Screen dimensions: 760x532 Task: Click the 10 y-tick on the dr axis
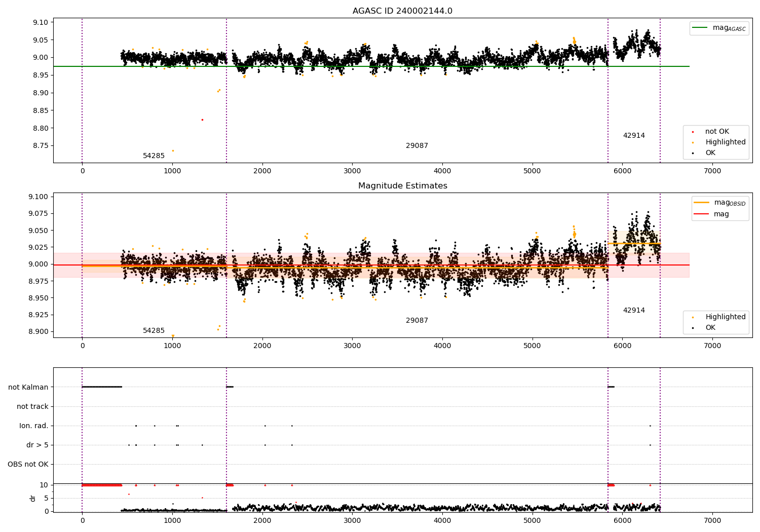pos(44,485)
